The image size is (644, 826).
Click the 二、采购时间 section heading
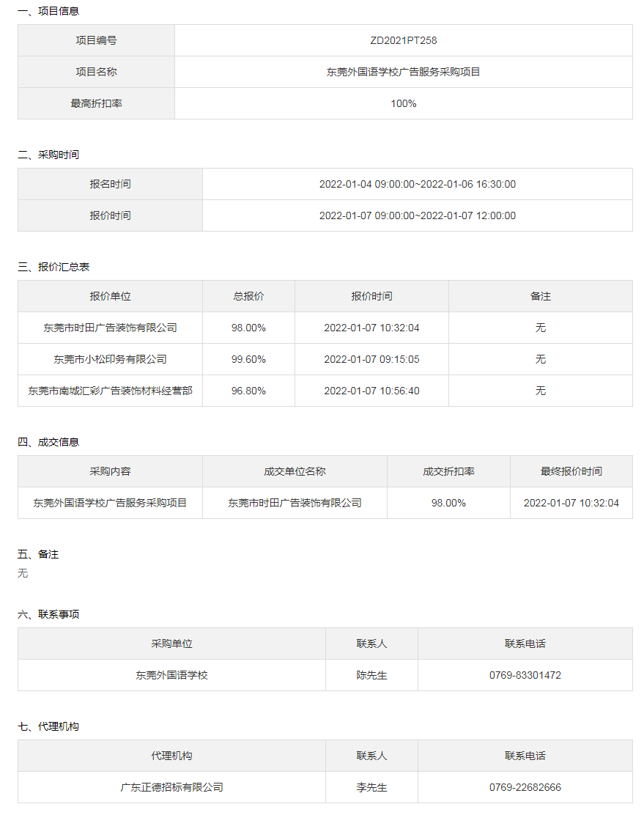(48, 155)
